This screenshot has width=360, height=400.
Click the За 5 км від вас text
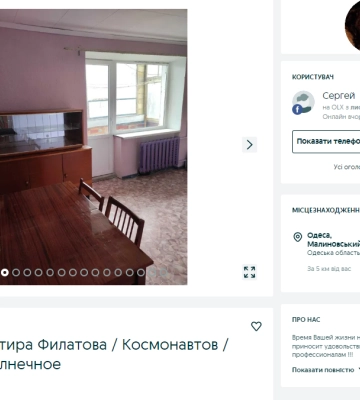click(329, 269)
